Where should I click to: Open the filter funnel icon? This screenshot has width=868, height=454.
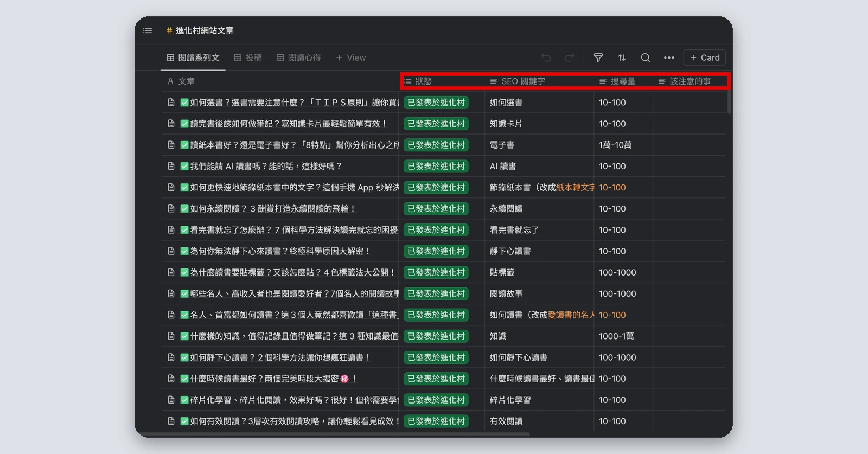click(x=598, y=57)
